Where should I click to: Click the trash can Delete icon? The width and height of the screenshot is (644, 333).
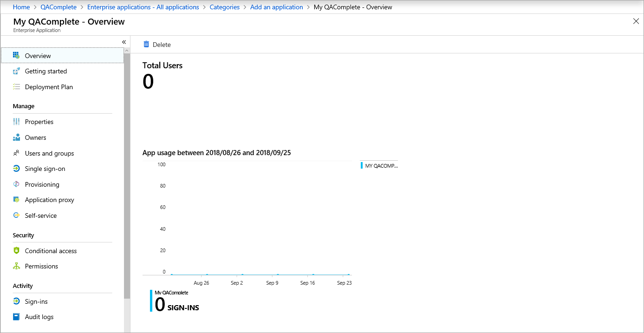[x=146, y=45]
